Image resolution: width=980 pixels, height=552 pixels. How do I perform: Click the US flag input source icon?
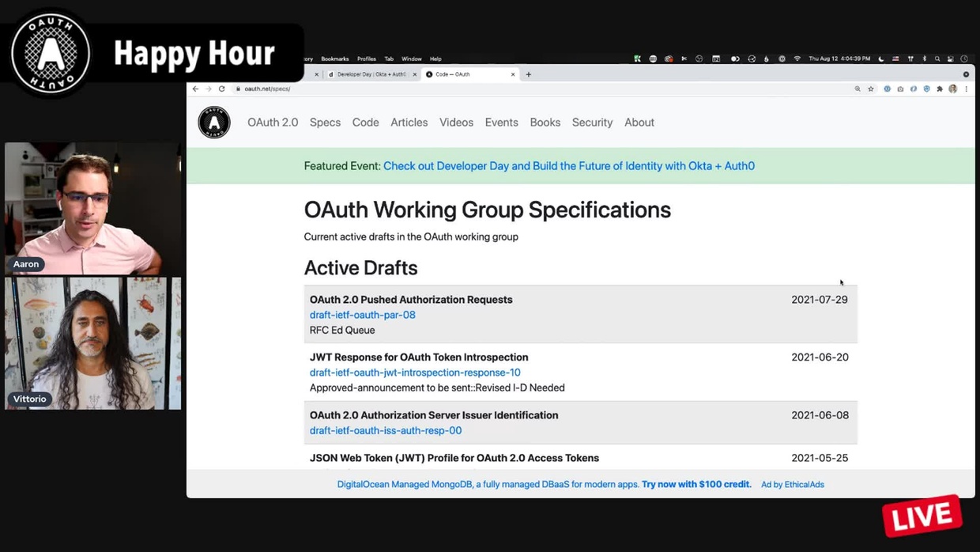point(895,59)
